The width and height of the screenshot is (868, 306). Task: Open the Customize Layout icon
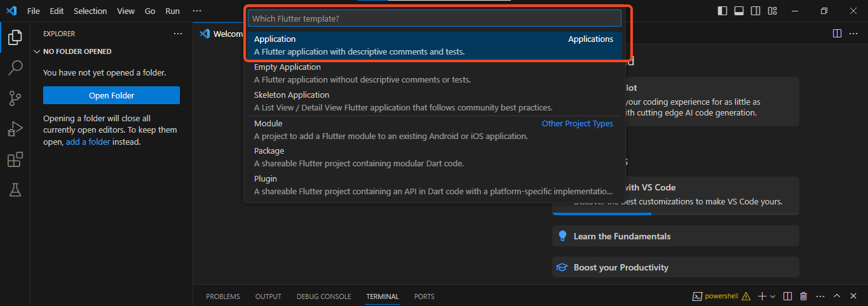pyautogui.click(x=772, y=11)
